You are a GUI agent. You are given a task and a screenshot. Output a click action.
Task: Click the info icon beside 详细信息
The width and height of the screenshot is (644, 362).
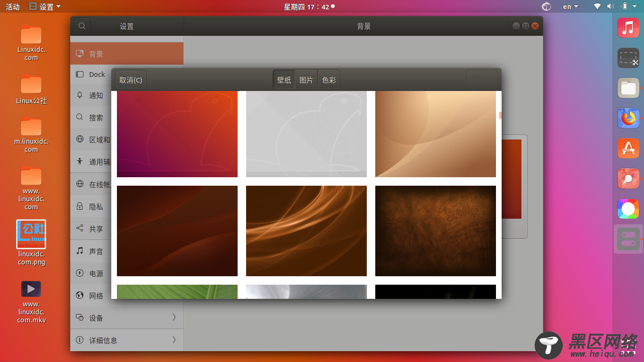80,340
